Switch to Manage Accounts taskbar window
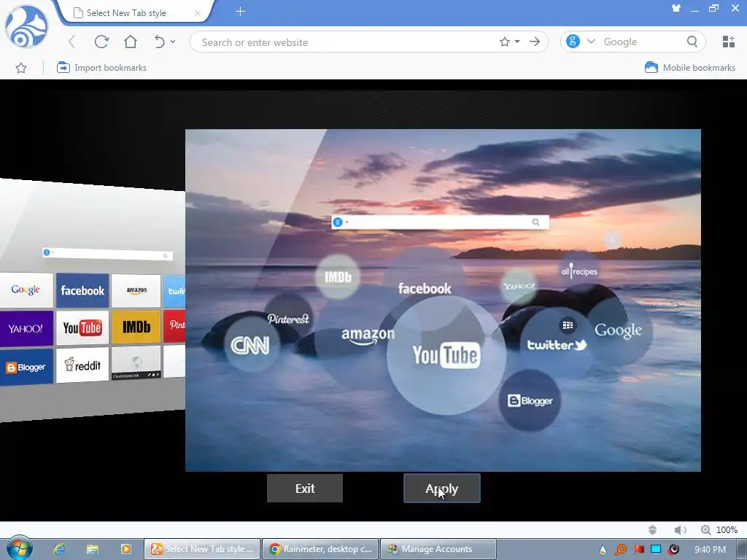 click(x=438, y=549)
